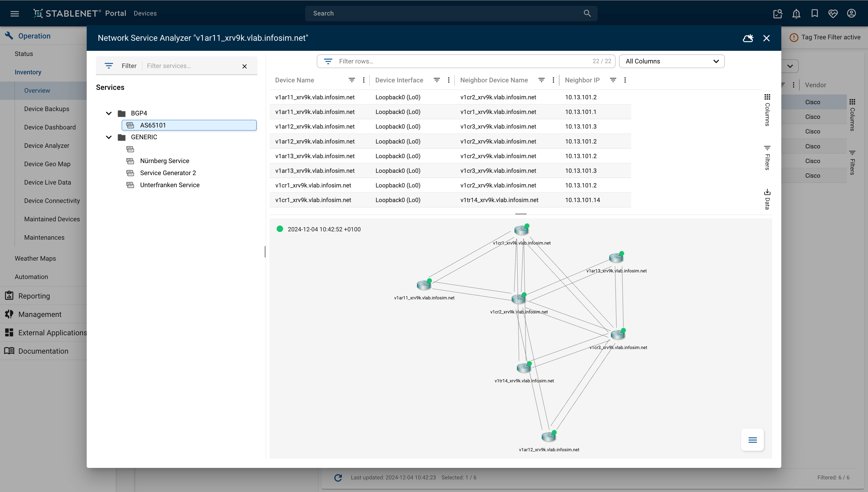Image resolution: width=868 pixels, height=492 pixels.
Task: Click the v1cr1_xrv9k router node in map
Action: [x=521, y=230]
